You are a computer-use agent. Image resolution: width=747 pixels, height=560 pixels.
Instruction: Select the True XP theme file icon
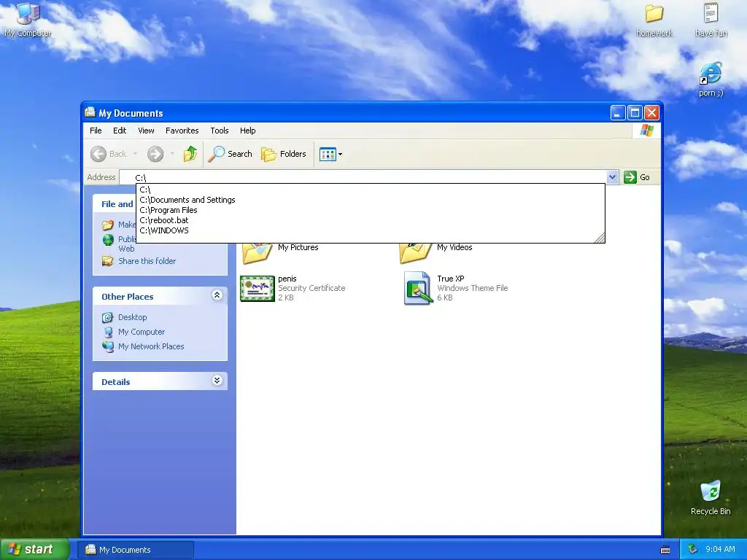coord(417,288)
